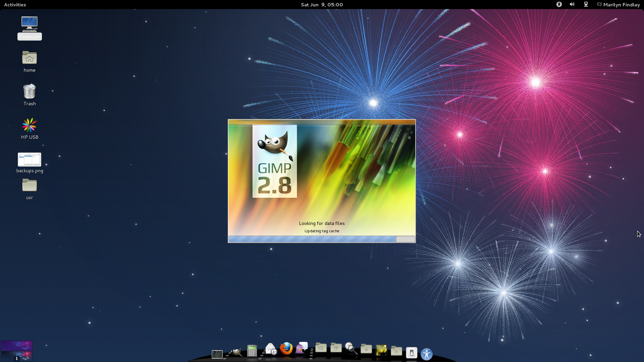Open the volume control in top bar
The image size is (644, 362).
(x=572, y=4)
